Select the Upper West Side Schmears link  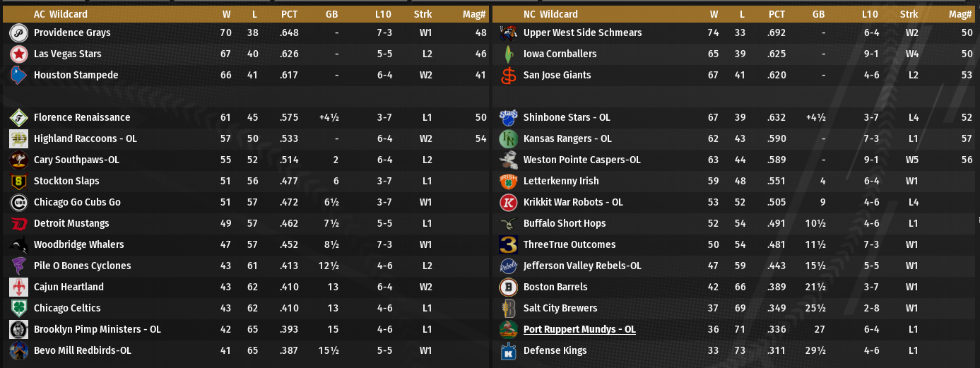tap(582, 32)
